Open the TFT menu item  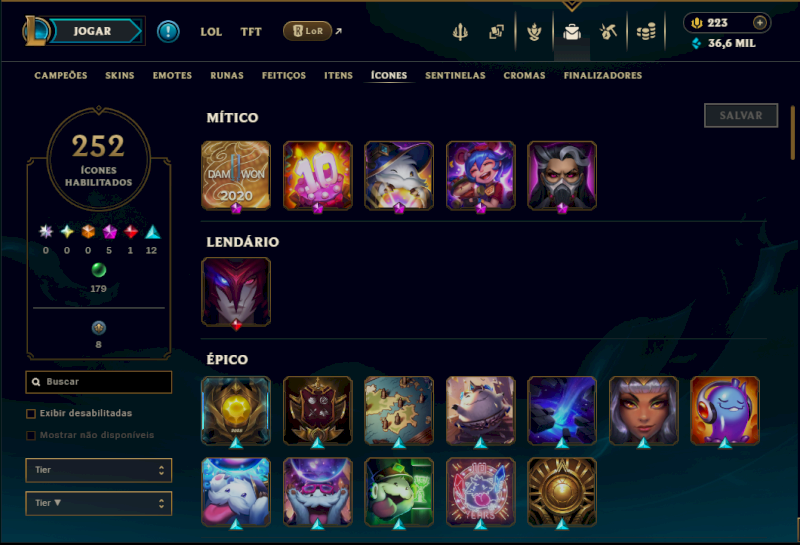(x=251, y=32)
